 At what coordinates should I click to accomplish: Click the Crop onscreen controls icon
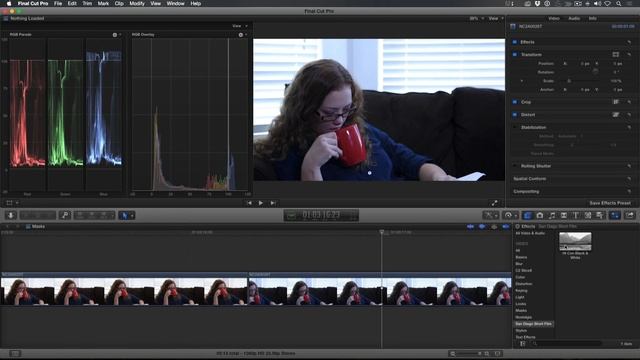tap(616, 102)
